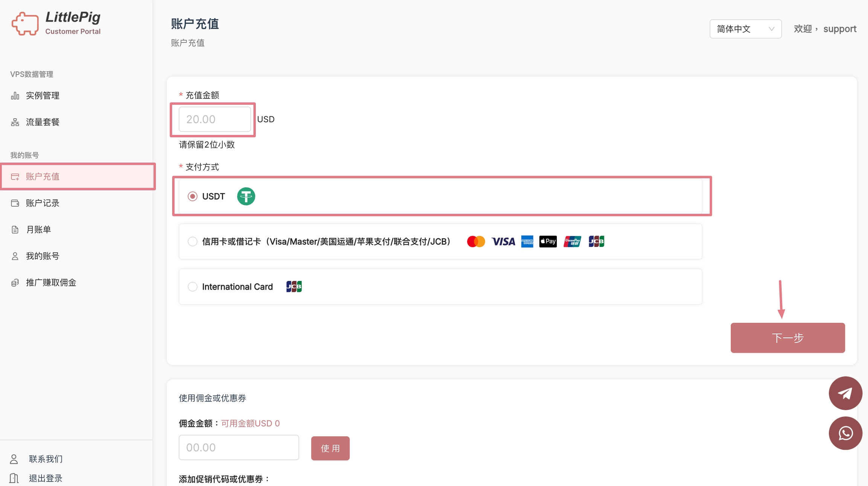Screen dimensions: 868x486
Task: Click the UnionPay card logo
Action: click(572, 241)
